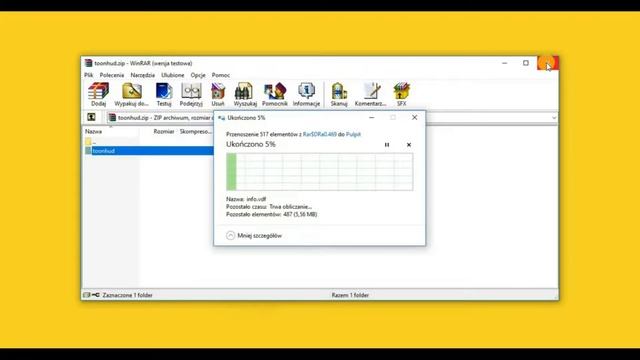Pause the file transfer
640x360 pixels.
coord(387,144)
